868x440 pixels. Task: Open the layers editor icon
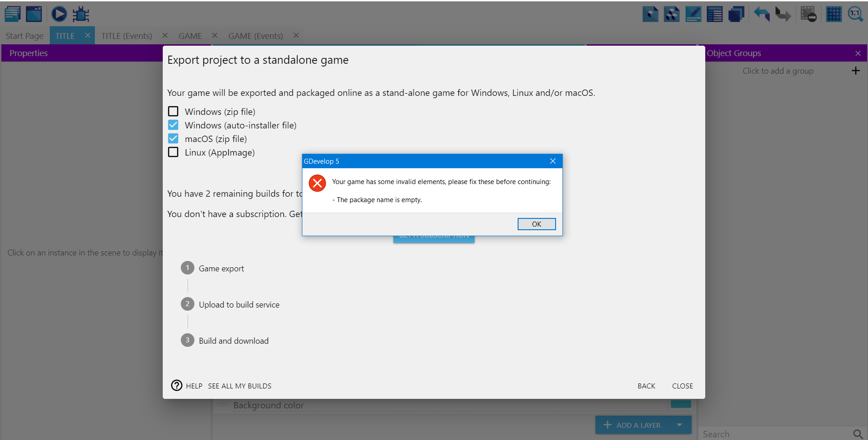(x=736, y=14)
